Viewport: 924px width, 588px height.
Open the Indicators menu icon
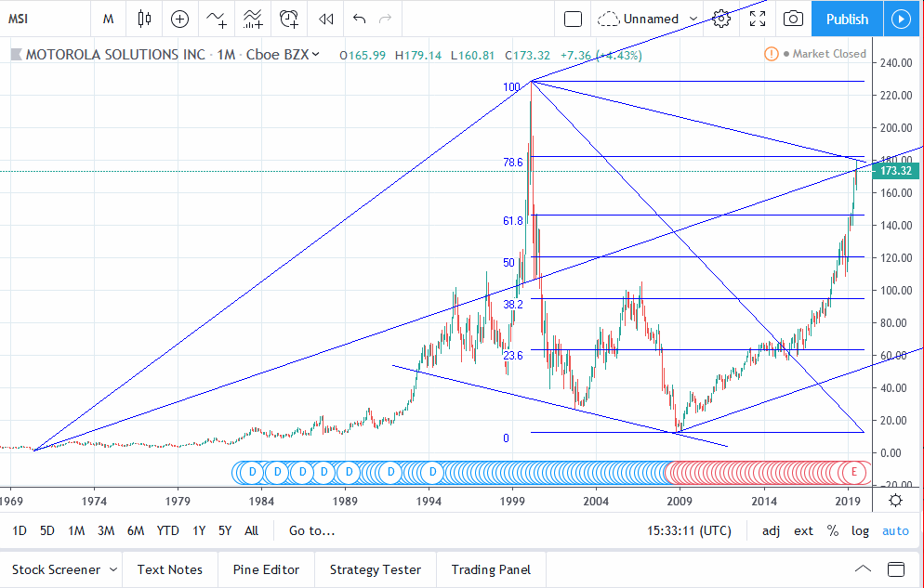(x=217, y=19)
